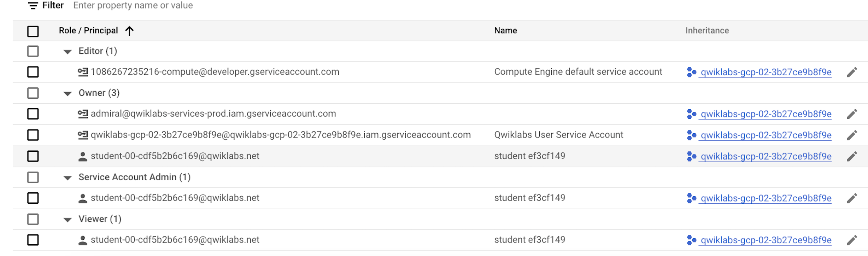The height and width of the screenshot is (256, 868).
Task: Sort by the Name column header
Action: (x=505, y=31)
